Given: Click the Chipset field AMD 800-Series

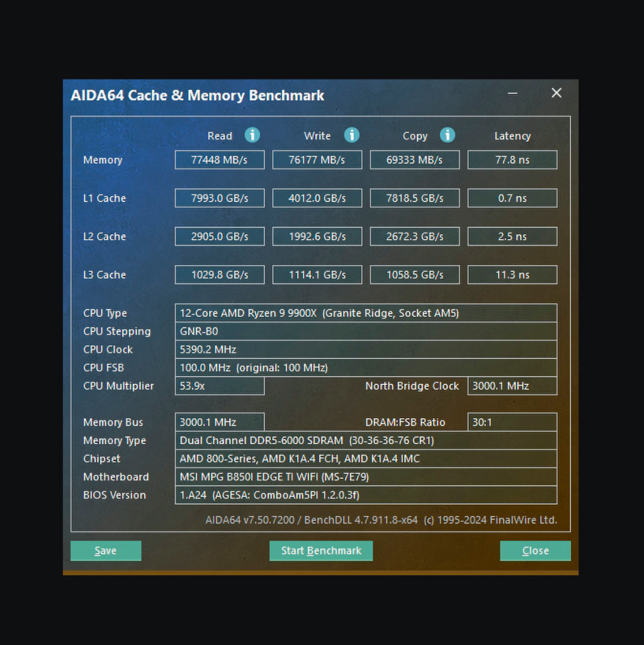Looking at the screenshot, I should (366, 459).
